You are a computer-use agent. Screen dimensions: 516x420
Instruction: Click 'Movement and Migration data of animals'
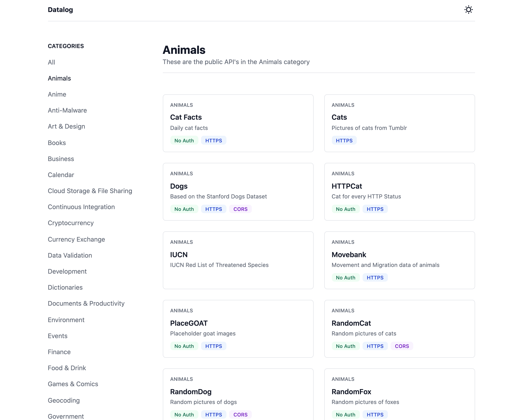click(385, 265)
